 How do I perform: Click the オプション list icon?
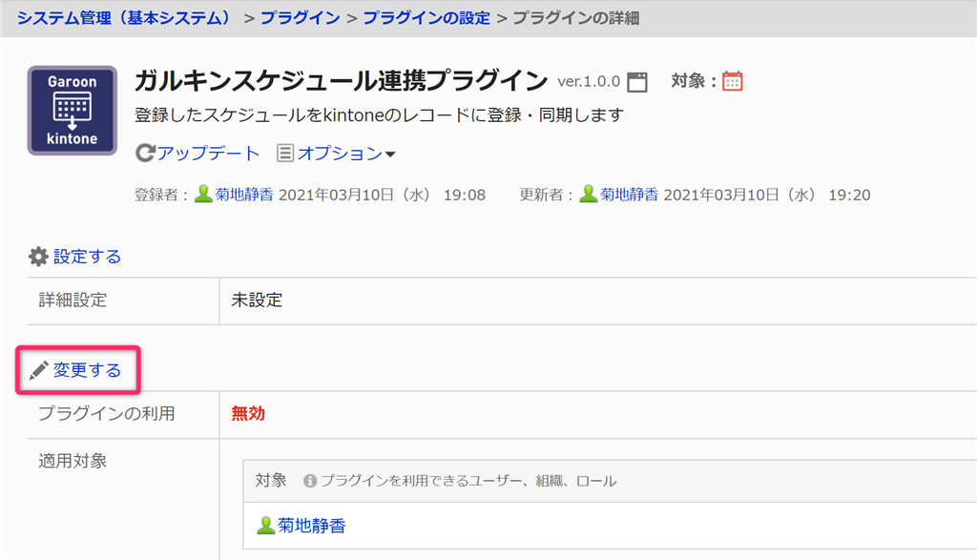(284, 154)
